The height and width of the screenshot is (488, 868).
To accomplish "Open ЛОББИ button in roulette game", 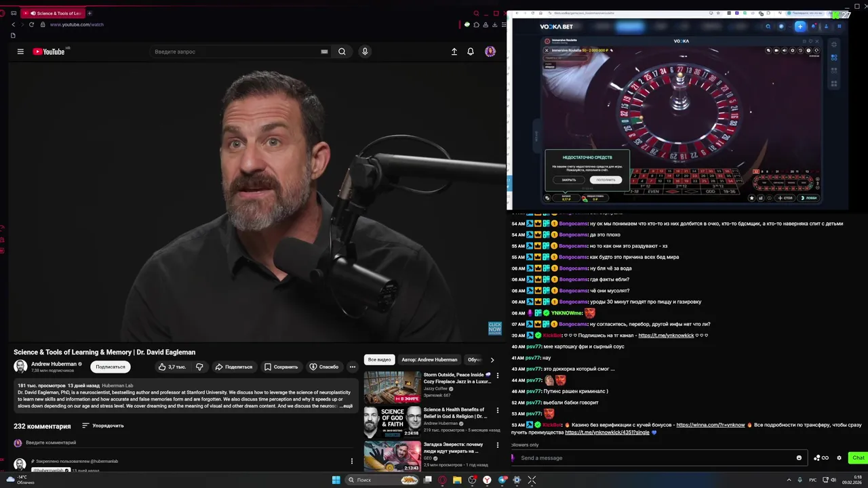I will (810, 198).
